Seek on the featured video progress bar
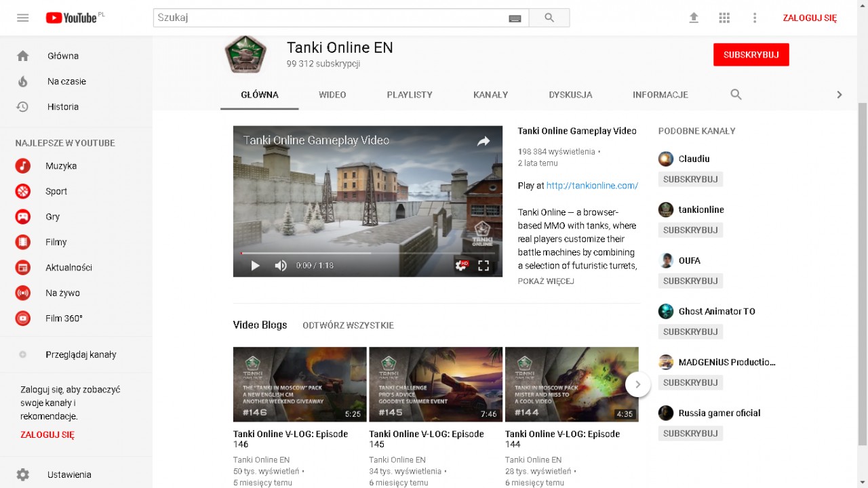The width and height of the screenshot is (868, 488). 368,253
